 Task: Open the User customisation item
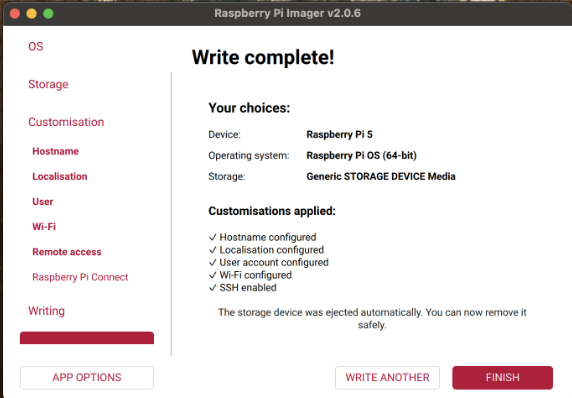[43, 201]
